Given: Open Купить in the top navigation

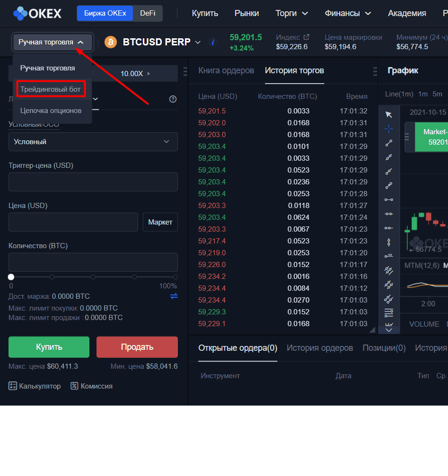Looking at the screenshot, I should click(x=205, y=13).
